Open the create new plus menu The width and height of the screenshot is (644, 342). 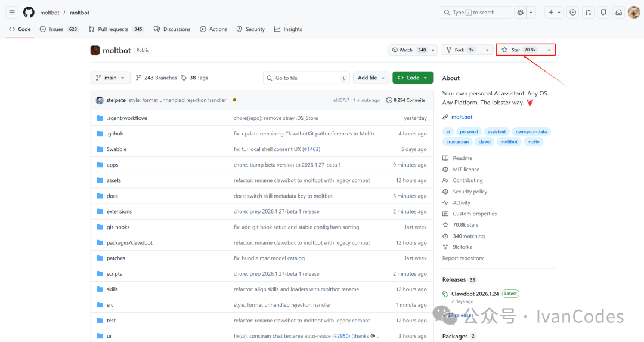(555, 13)
